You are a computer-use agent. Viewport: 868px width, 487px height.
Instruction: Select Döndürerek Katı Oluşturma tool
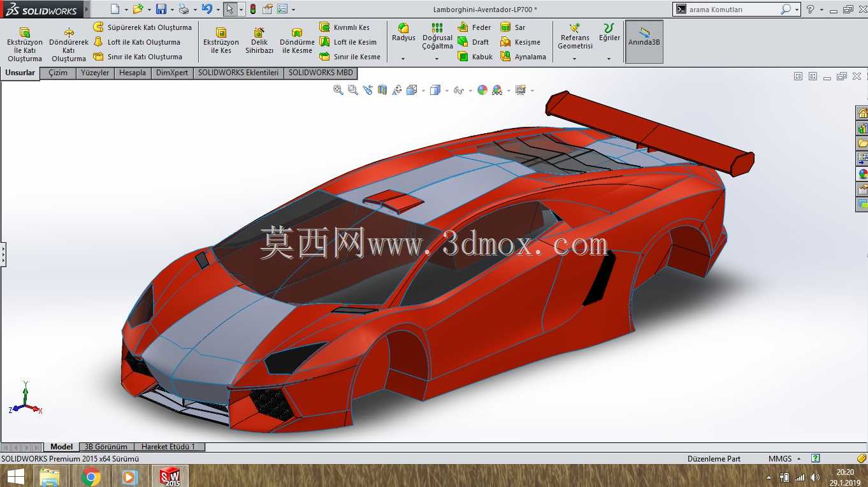(69, 44)
